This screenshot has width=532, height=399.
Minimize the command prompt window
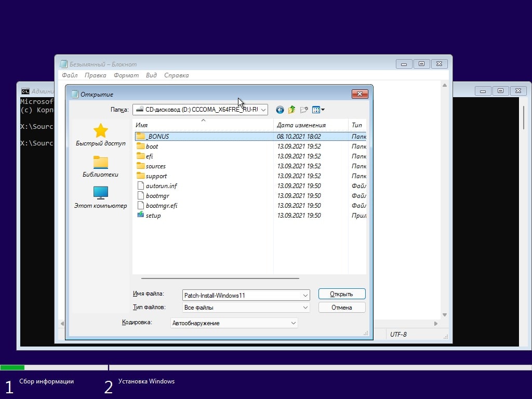[483, 91]
